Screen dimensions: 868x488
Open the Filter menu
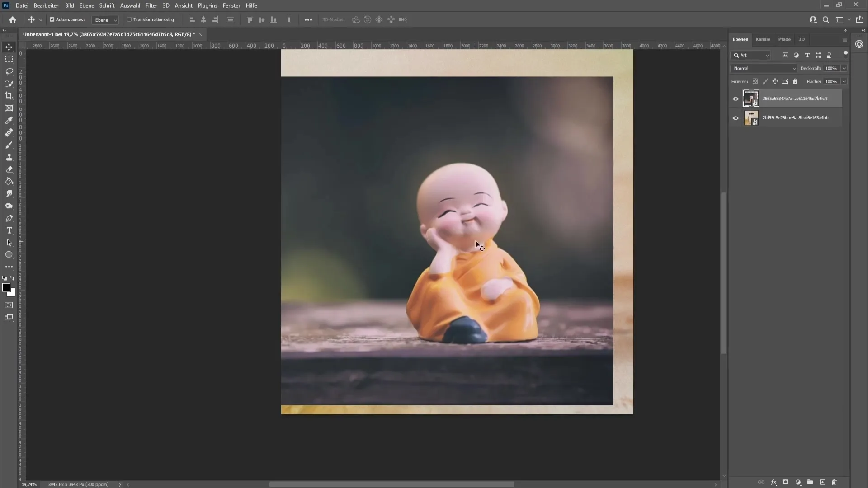(x=151, y=5)
